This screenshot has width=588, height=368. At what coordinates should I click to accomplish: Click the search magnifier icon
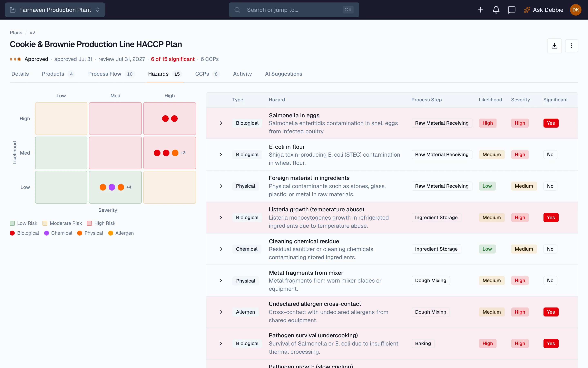pos(237,10)
